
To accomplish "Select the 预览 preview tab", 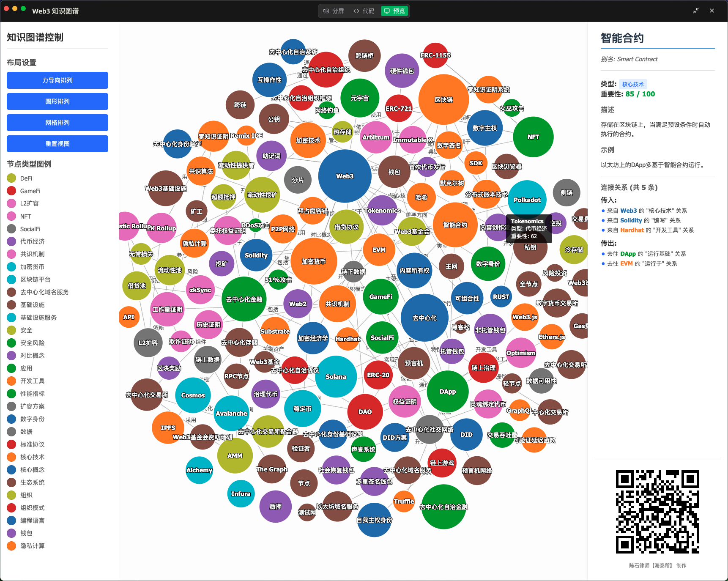I will click(x=394, y=11).
